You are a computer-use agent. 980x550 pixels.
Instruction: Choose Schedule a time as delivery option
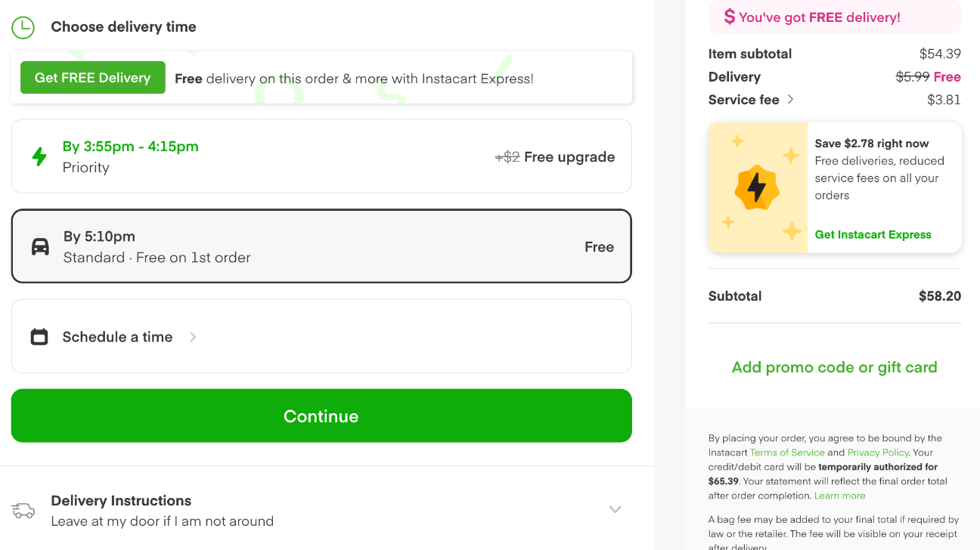point(321,336)
